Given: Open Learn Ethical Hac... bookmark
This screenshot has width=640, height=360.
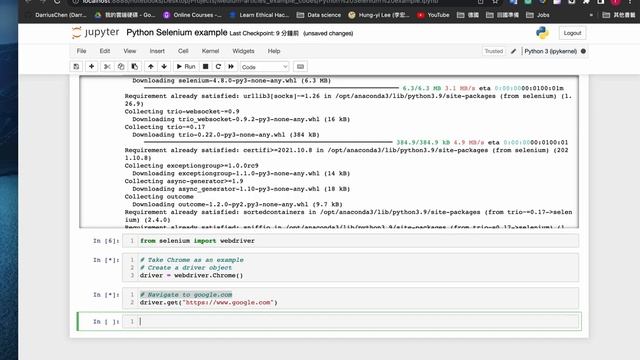Looking at the screenshot, I should click(x=259, y=15).
